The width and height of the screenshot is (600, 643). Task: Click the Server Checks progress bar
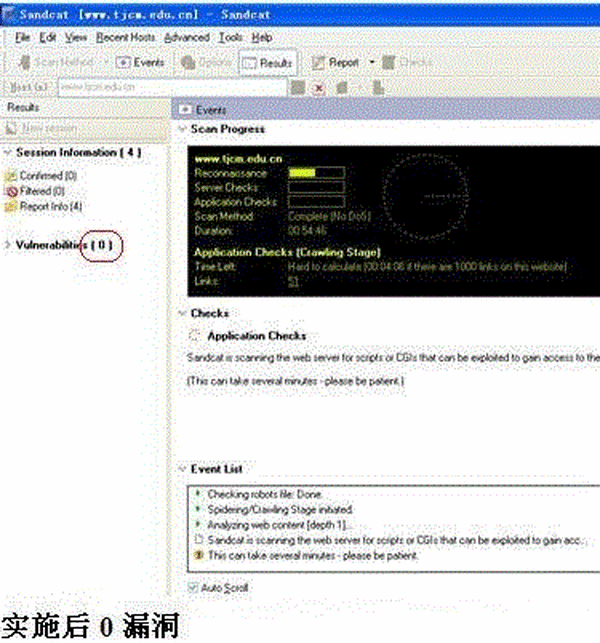(316, 187)
